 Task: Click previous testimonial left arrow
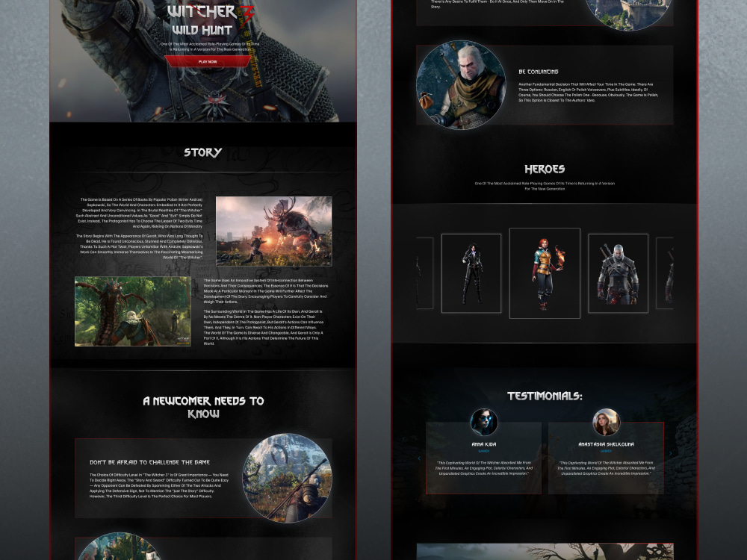point(419,458)
